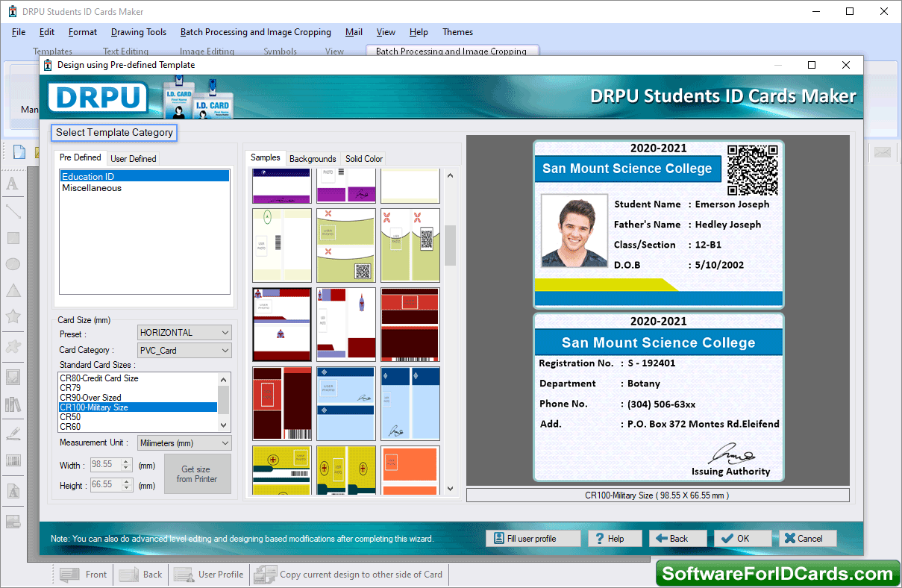Open the Drawing Tools menu

tap(139, 32)
